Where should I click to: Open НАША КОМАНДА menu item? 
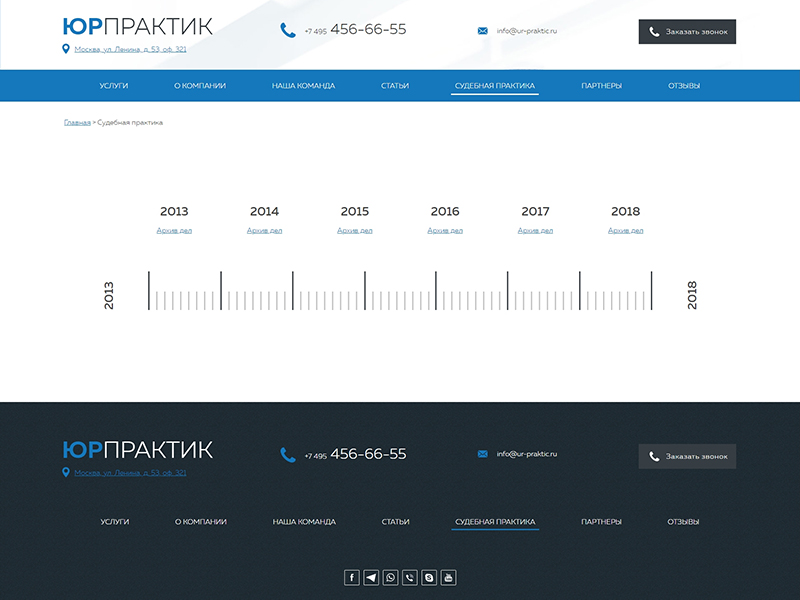(302, 86)
